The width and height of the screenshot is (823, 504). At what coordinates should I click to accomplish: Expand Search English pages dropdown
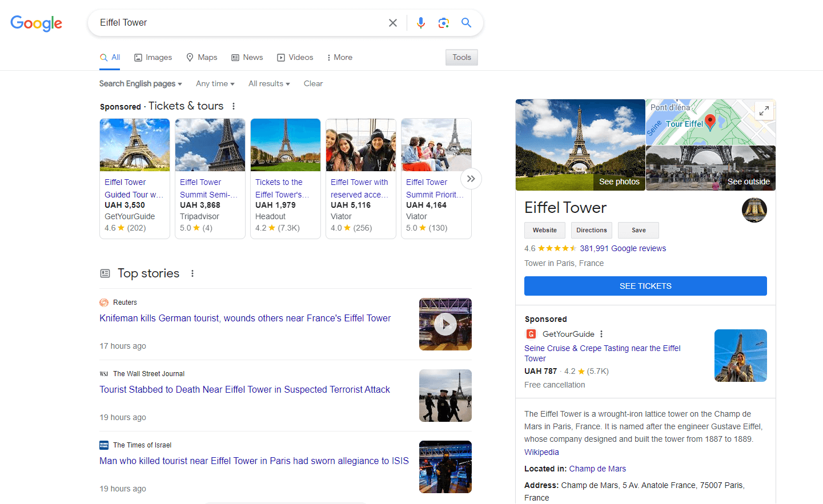click(140, 84)
